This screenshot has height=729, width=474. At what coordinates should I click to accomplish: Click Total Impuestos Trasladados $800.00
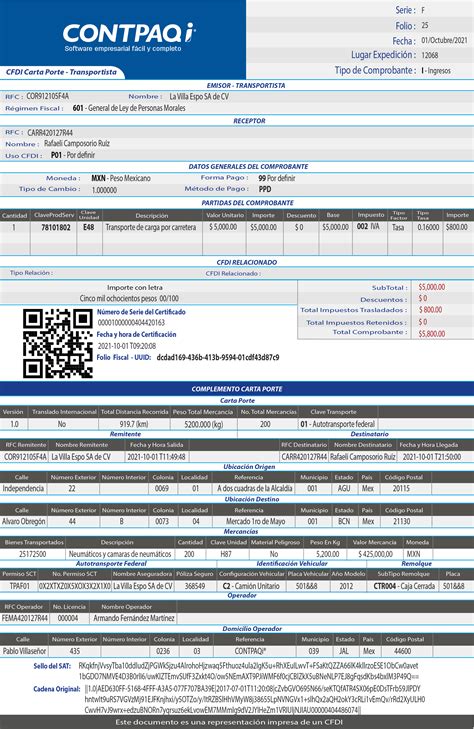click(430, 310)
